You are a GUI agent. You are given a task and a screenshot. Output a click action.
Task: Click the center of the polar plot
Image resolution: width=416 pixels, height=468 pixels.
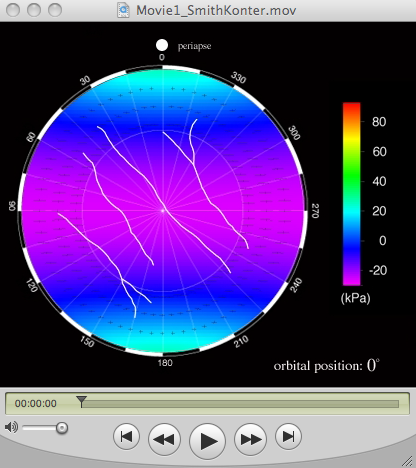[163, 210]
